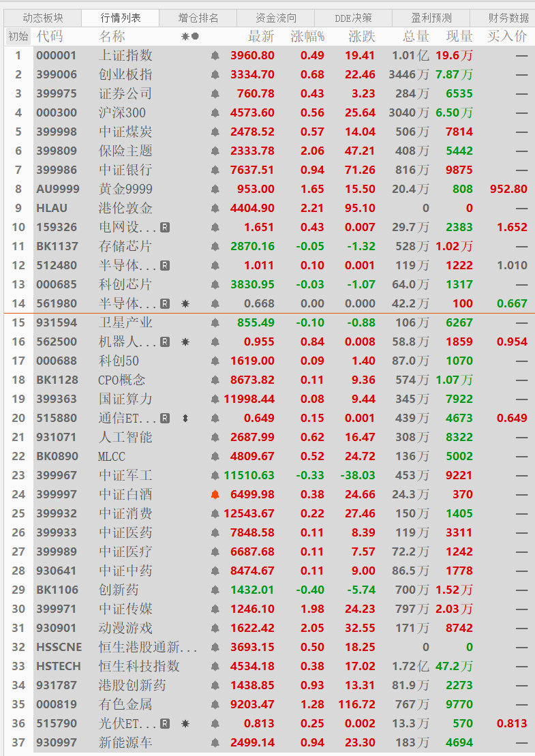Click the R badge on 光伏ET row 515790
This screenshot has height=756, width=535.
[x=165, y=724]
